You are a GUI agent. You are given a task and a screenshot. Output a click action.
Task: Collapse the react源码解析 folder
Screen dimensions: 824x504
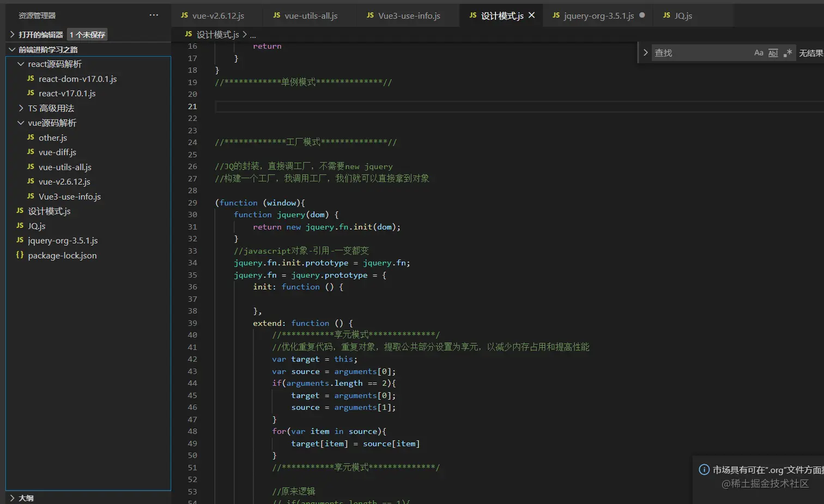21,64
